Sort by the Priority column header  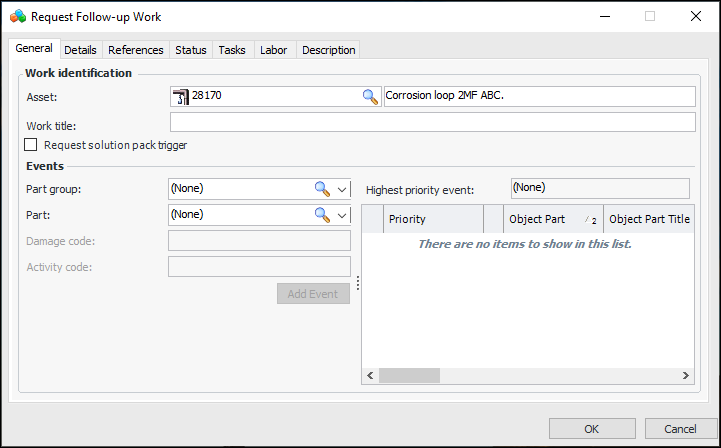[430, 219]
